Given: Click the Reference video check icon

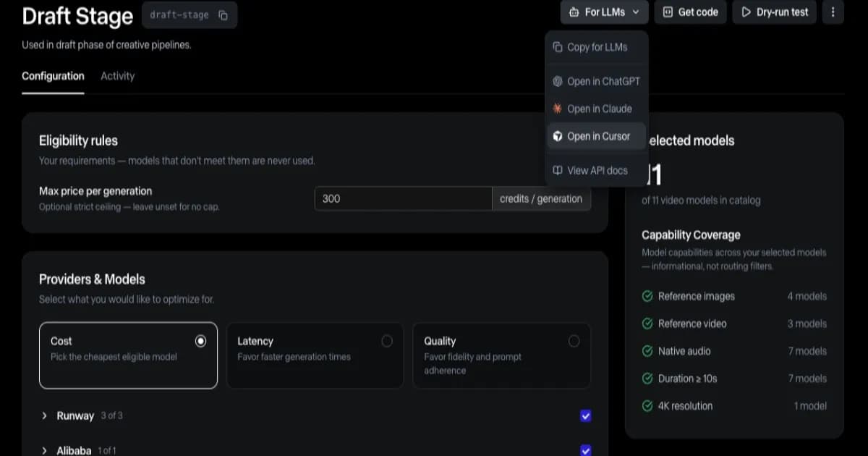Looking at the screenshot, I should 647,324.
